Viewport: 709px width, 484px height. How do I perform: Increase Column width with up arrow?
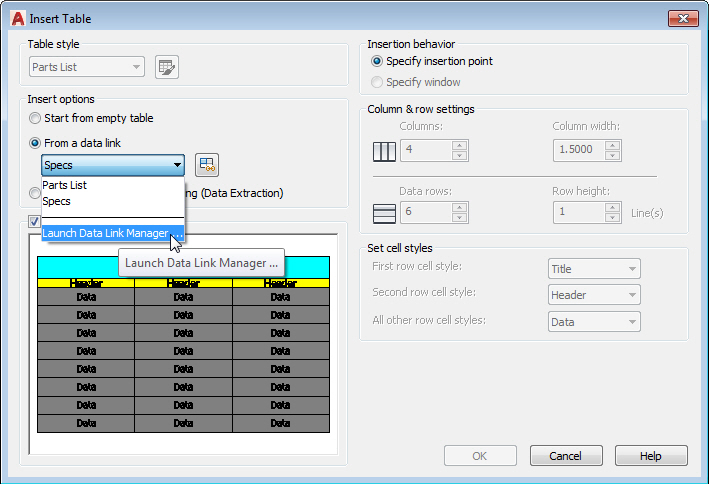(x=613, y=146)
